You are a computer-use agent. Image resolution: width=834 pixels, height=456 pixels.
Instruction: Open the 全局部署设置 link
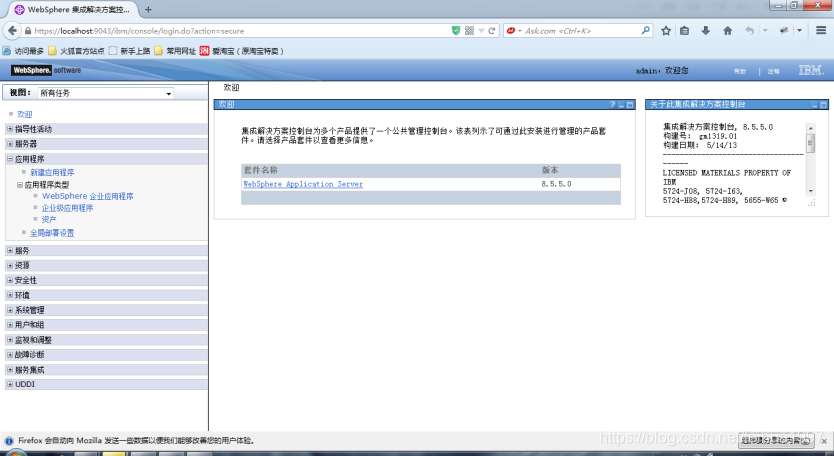click(x=52, y=233)
